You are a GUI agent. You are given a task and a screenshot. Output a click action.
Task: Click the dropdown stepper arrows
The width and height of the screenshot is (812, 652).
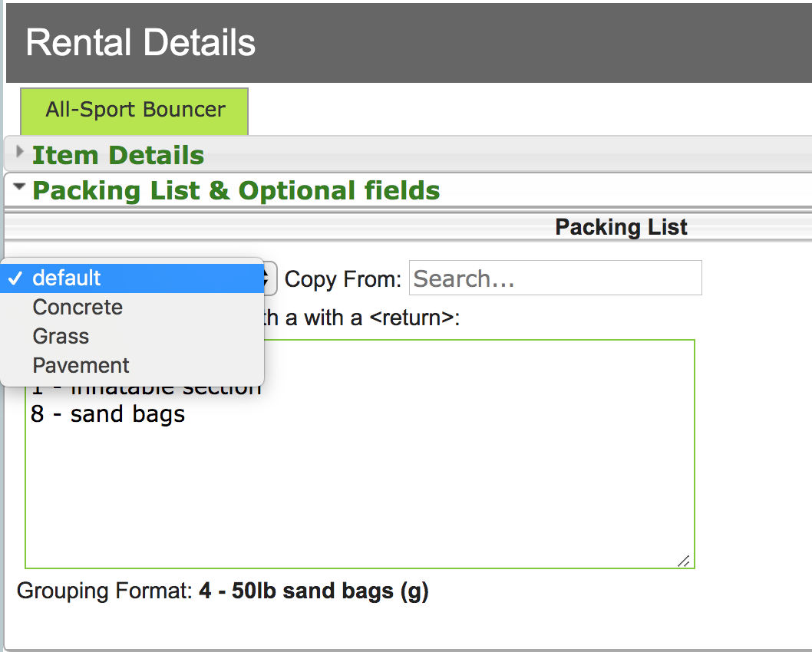[x=269, y=278]
